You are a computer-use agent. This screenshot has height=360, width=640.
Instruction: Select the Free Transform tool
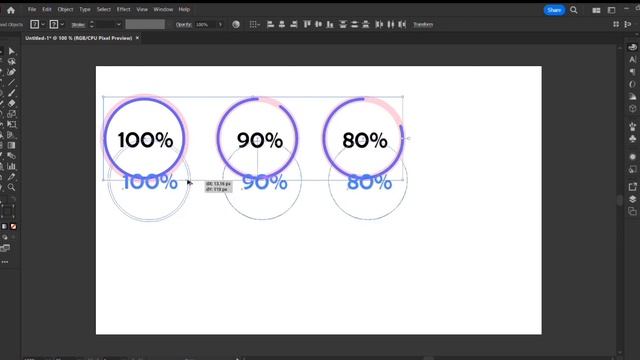pyautogui.click(x=11, y=124)
